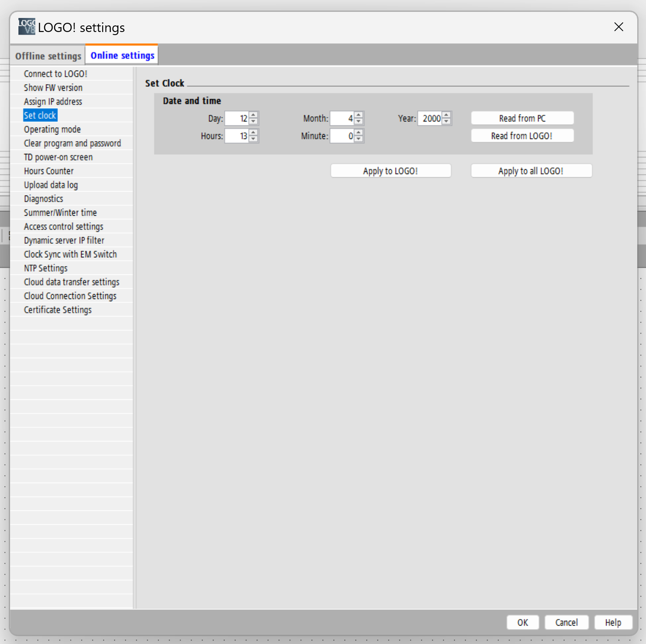Decrease the Year spinner value
646x644 pixels.
446,121
